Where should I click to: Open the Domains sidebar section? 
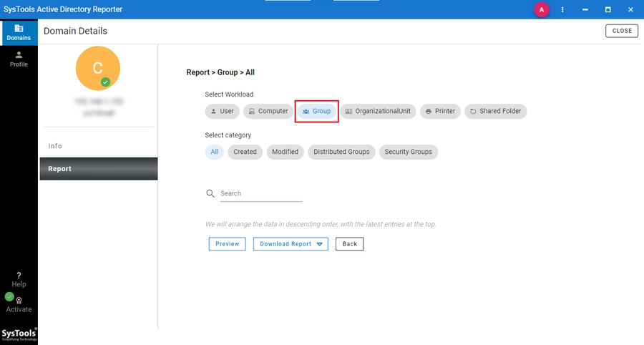19,32
